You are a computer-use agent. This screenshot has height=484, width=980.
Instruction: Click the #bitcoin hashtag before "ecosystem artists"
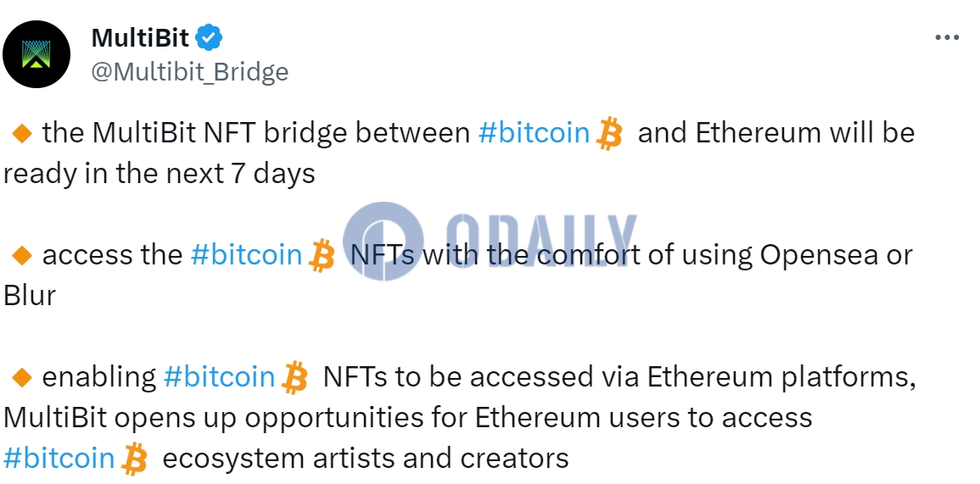[59, 458]
